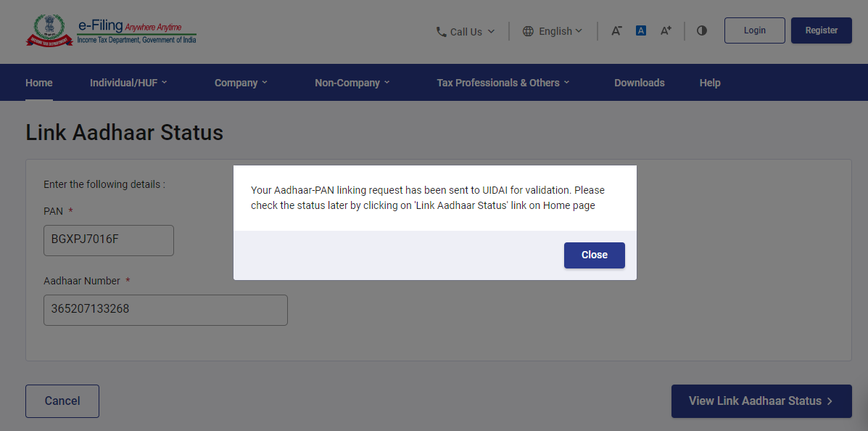This screenshot has width=868, height=431.
Task: Open Tax Professionals & Others menu
Action: (503, 83)
